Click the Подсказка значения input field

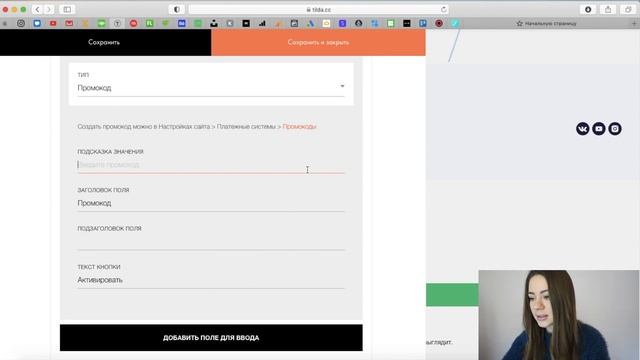click(x=211, y=164)
